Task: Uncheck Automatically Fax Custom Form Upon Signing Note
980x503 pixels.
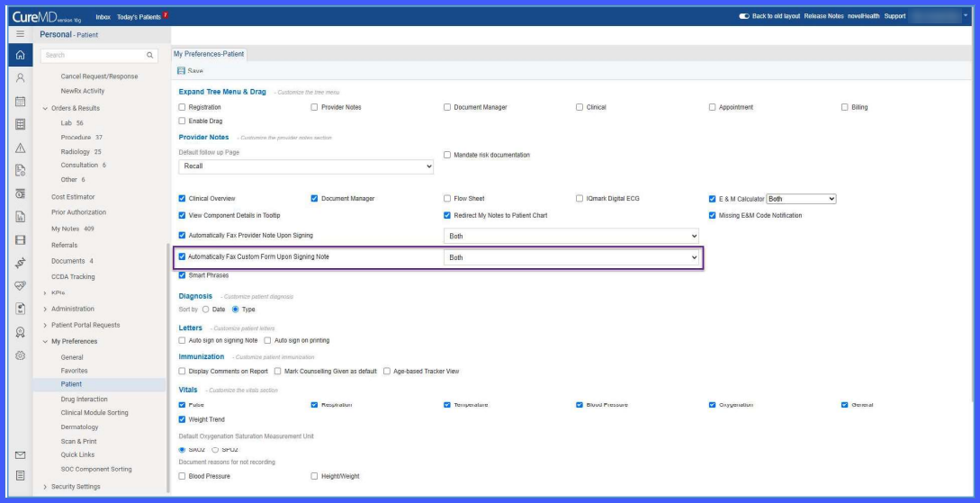Action: (x=183, y=256)
